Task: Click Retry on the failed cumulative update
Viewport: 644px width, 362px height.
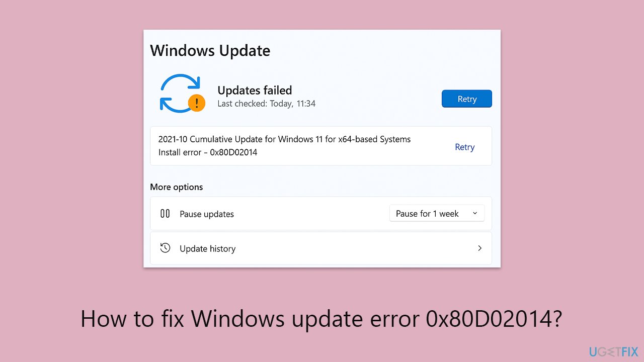Action: 464,146
